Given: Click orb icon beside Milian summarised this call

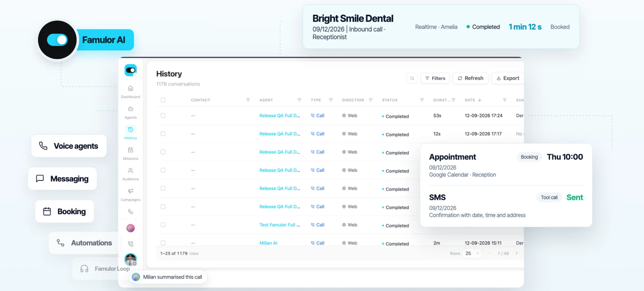Looking at the screenshot, I should (136, 277).
